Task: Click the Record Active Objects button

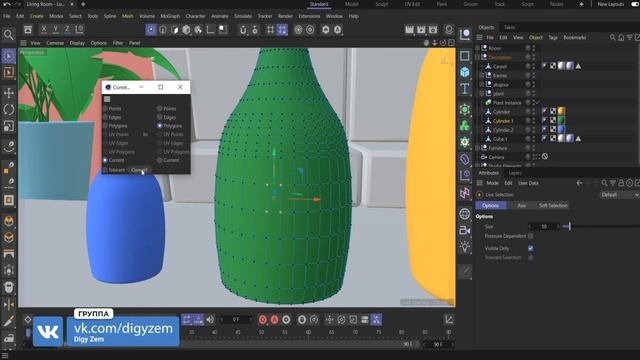Action: 263,320
